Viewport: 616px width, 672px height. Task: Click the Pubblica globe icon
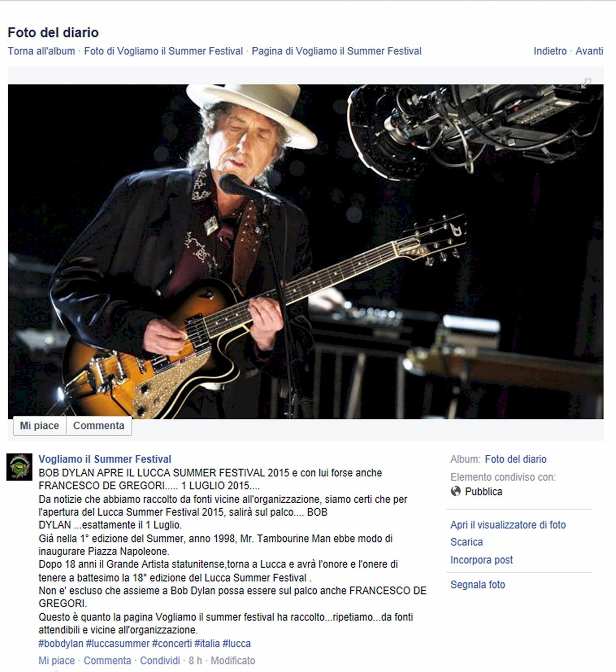(x=456, y=491)
